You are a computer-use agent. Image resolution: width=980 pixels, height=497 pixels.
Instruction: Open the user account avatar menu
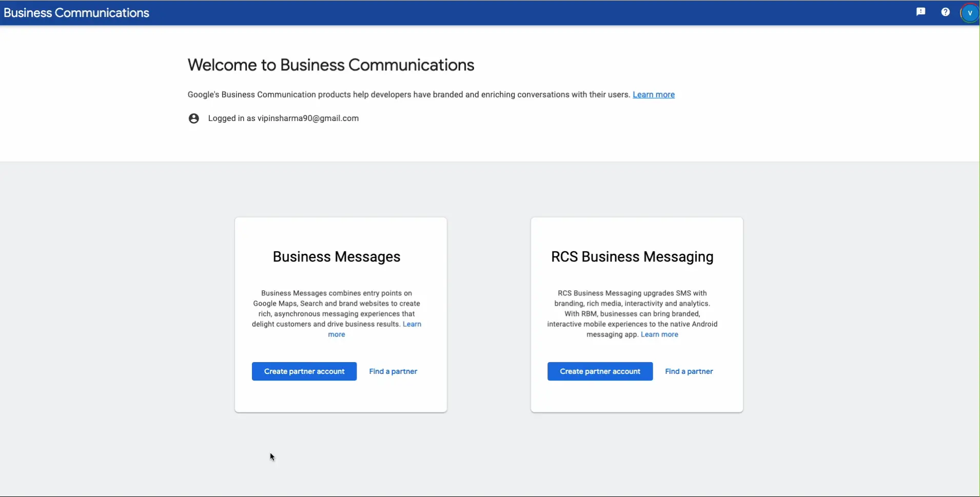coord(970,13)
